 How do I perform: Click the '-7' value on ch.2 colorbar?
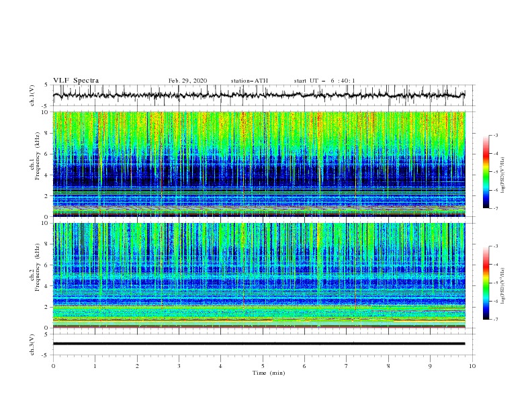(496, 320)
